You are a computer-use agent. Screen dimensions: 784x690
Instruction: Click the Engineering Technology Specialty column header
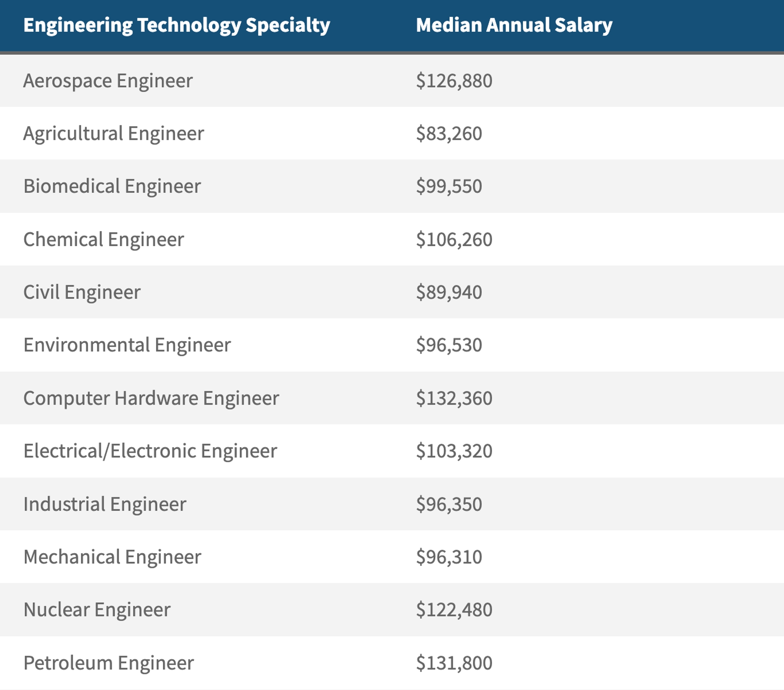pos(176,25)
